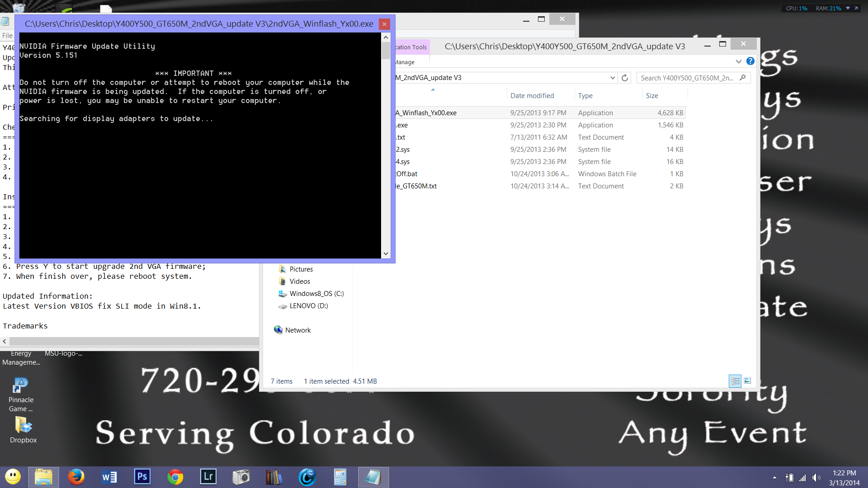Select the Application Tools contextual tab
The width and height of the screenshot is (868, 488).
[411, 47]
